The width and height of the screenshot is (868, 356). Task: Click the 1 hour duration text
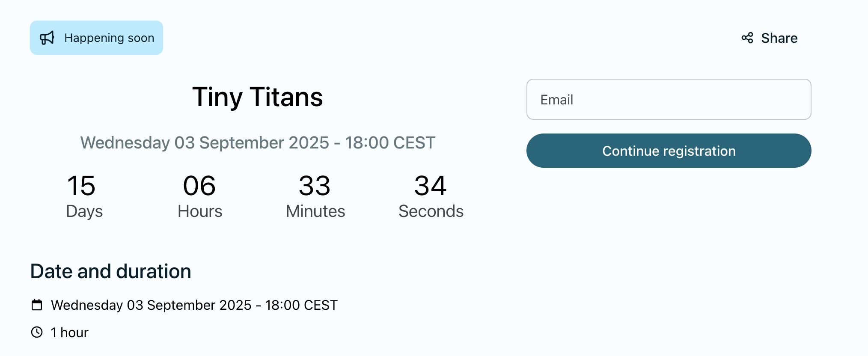coord(69,332)
